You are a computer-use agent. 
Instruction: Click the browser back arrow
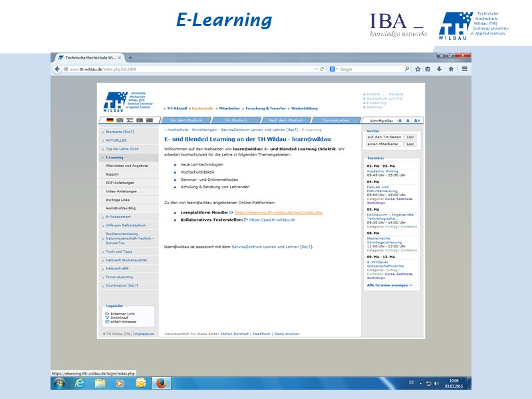(x=57, y=69)
